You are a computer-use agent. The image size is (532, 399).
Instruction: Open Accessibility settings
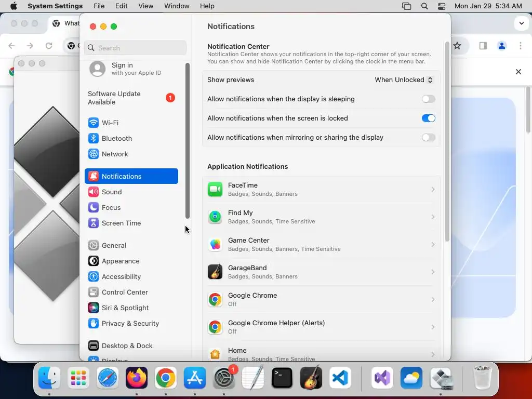coord(131,277)
